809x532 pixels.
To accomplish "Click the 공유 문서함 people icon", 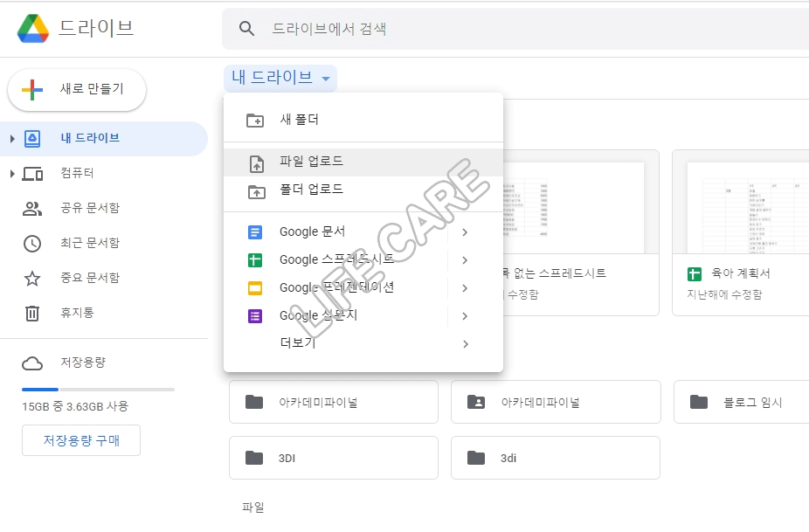I will pos(32,209).
